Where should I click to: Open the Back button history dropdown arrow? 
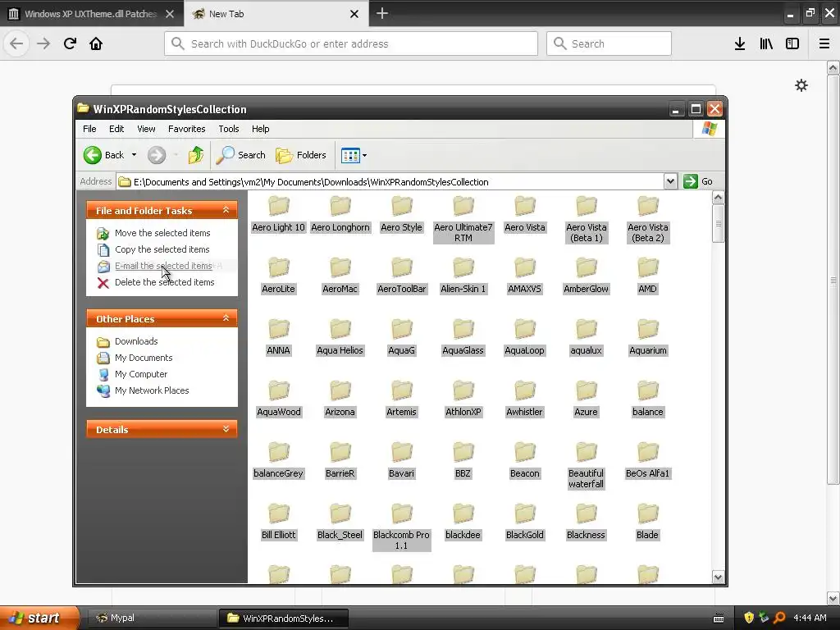point(134,155)
